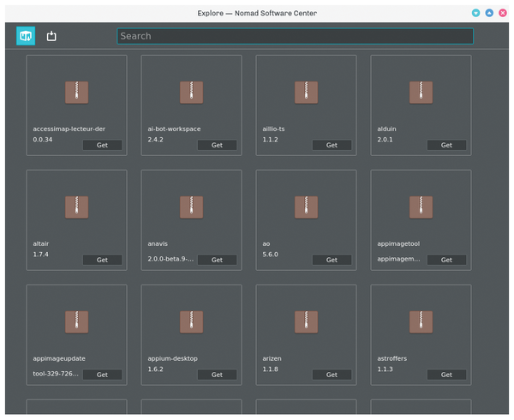514x420 pixels.
Task: Click version 2.4.2 text
Action: [155, 140]
